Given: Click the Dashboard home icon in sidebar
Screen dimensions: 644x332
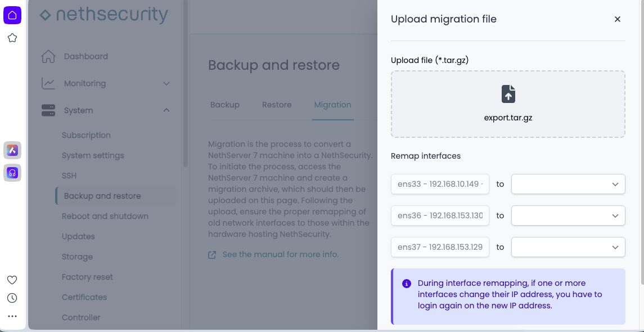Looking at the screenshot, I should click(49, 56).
